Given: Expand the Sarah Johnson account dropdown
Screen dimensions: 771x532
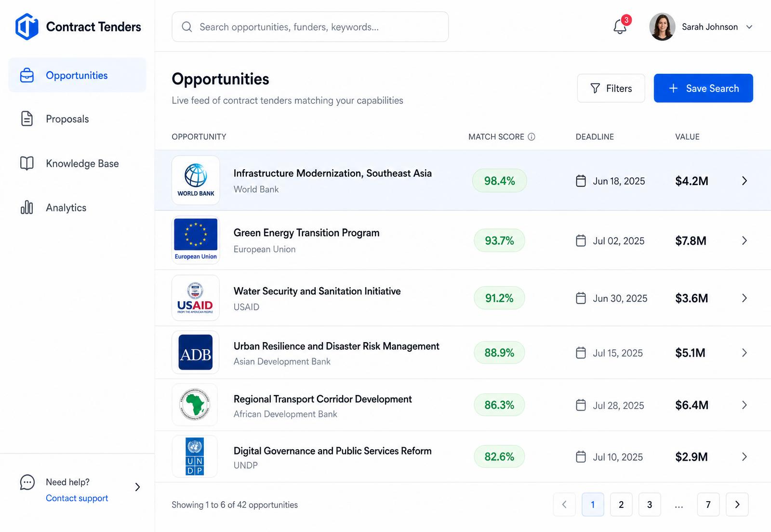Looking at the screenshot, I should pyautogui.click(x=749, y=27).
